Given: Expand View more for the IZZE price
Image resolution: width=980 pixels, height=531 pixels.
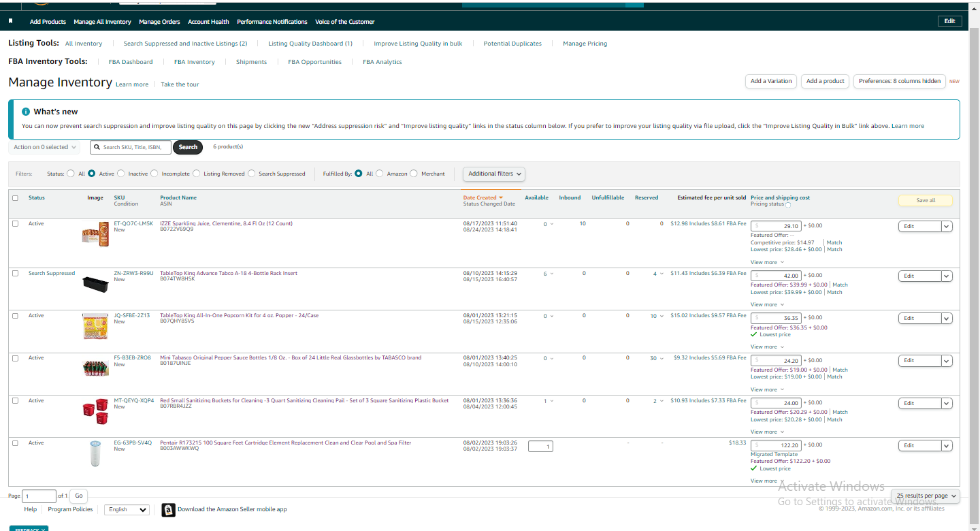Looking at the screenshot, I should click(x=767, y=262).
